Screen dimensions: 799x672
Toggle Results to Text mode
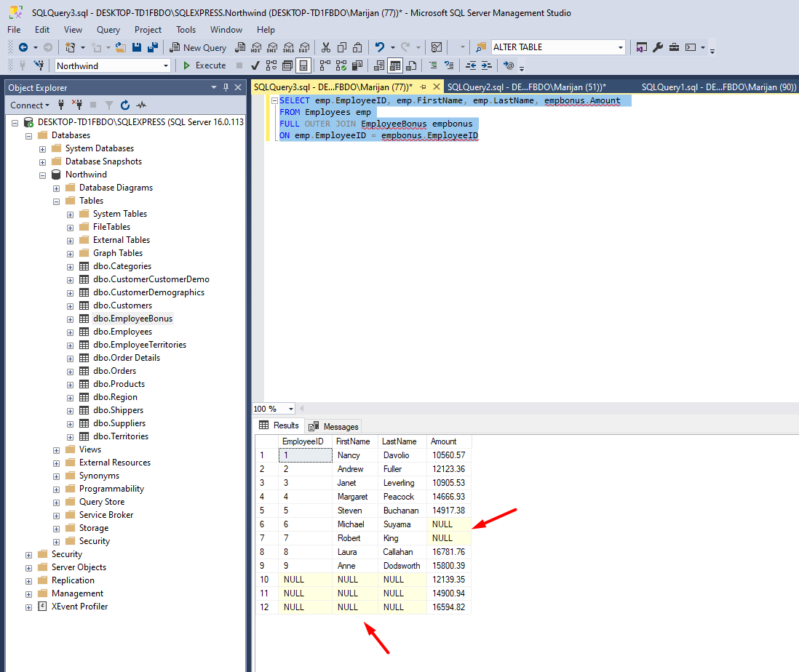pos(379,65)
